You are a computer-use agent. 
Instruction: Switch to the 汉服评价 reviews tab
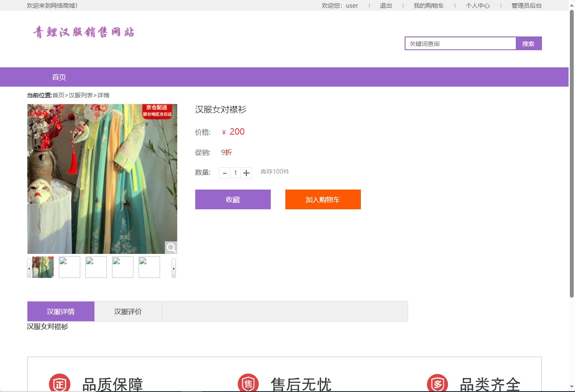[x=127, y=311]
